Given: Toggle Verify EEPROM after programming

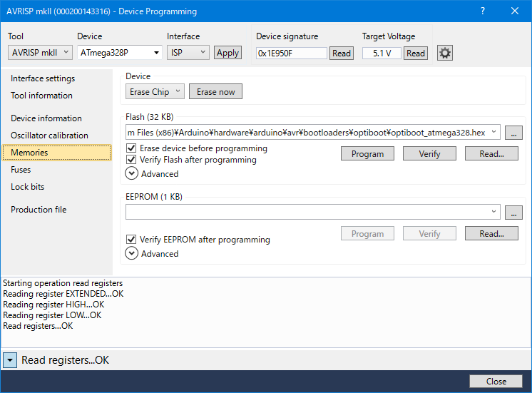Looking at the screenshot, I should click(x=131, y=240).
